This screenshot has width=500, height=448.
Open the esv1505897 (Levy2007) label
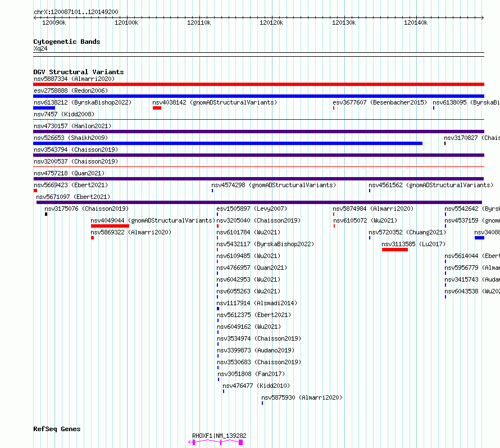(x=252, y=209)
